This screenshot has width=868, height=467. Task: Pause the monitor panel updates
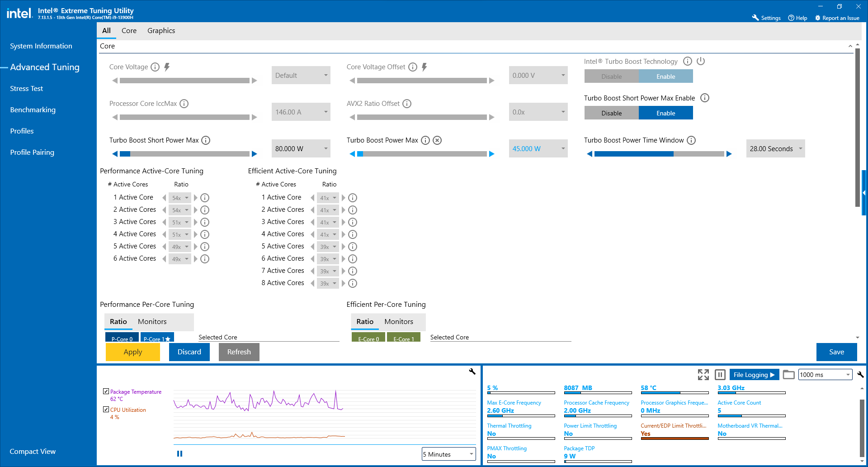coord(720,375)
